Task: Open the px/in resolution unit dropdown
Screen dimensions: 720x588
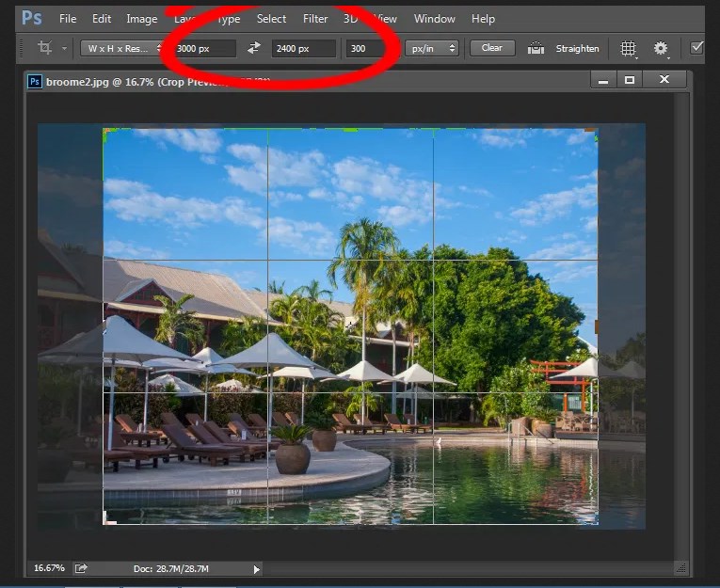Action: [432, 48]
